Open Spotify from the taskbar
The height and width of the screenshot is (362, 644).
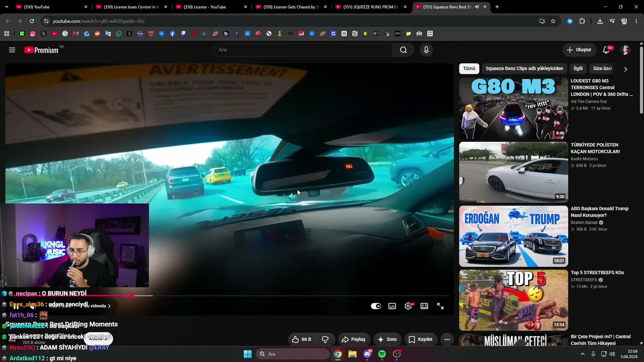[x=382, y=354]
